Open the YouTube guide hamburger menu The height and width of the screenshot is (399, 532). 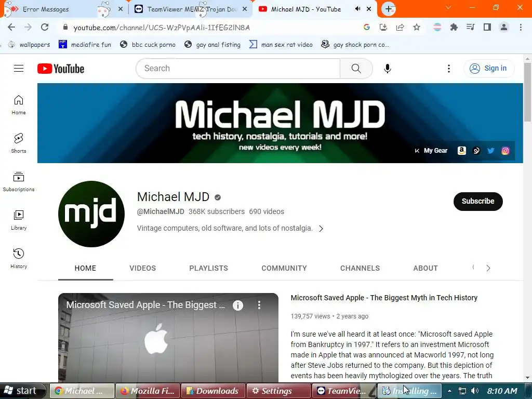point(19,69)
